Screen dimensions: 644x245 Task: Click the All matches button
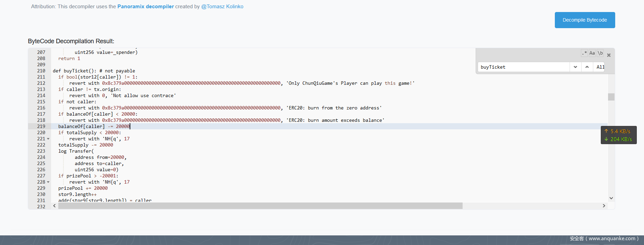(x=600, y=67)
